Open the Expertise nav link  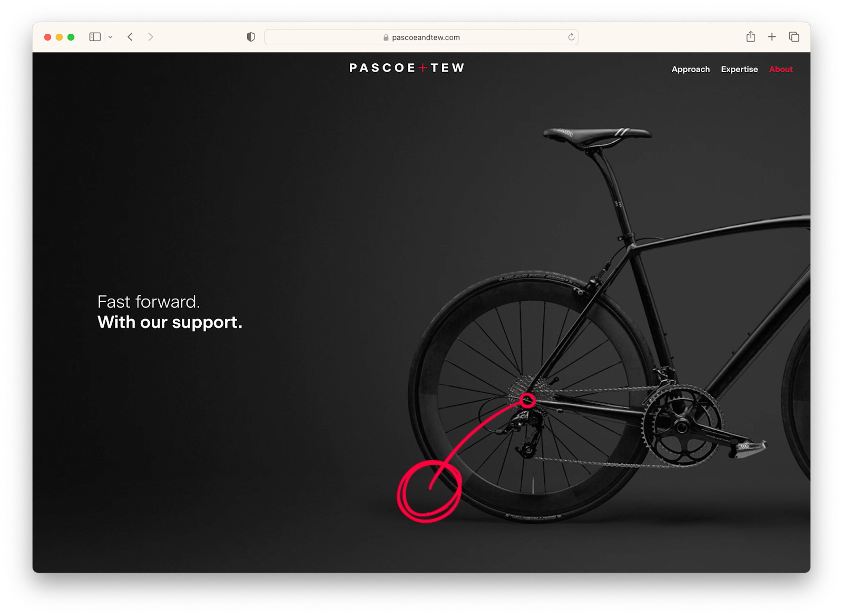(739, 69)
